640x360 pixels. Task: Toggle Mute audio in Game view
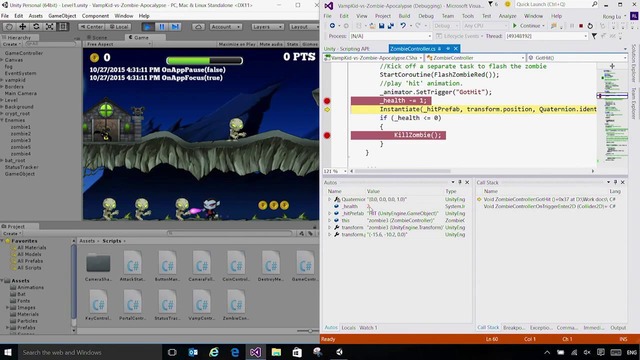pyautogui.click(x=271, y=44)
